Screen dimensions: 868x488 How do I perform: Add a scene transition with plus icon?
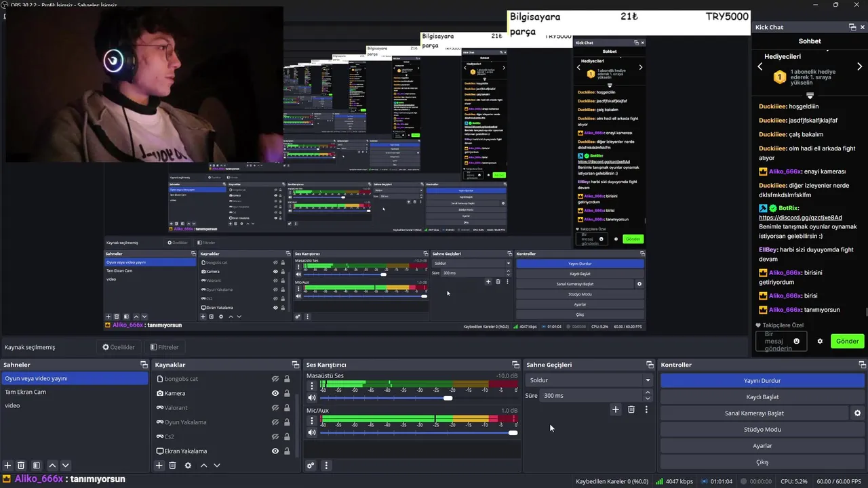616,409
